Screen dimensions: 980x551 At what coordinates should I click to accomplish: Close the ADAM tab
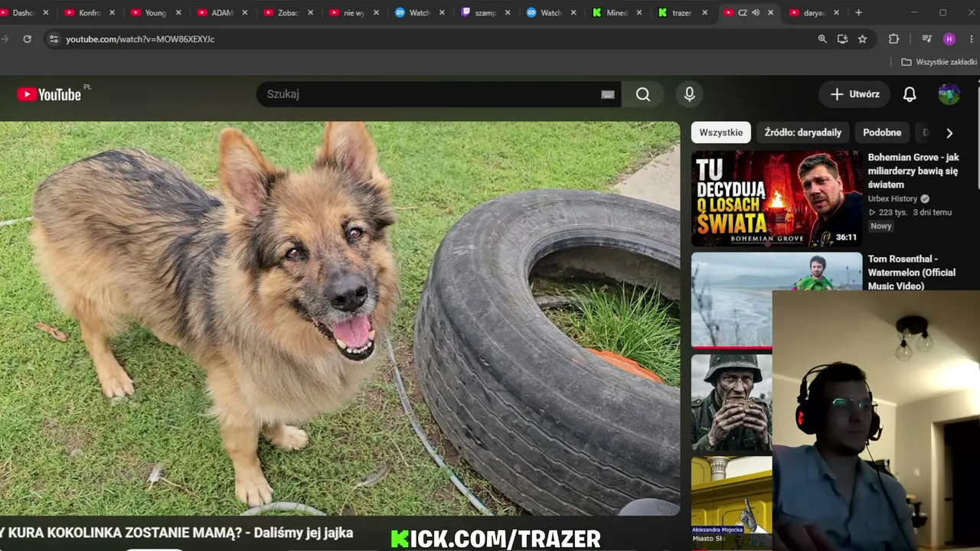pos(244,12)
